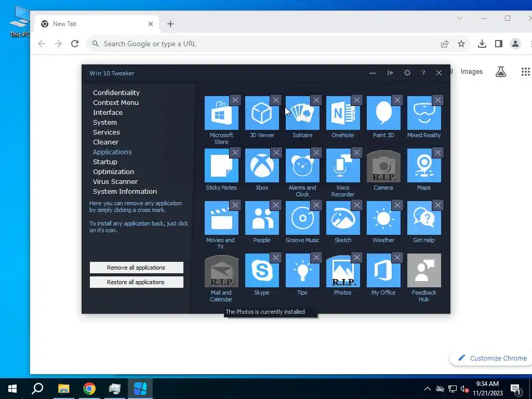532x399 pixels.
Task: Switch to the Interface section
Action: click(108, 112)
